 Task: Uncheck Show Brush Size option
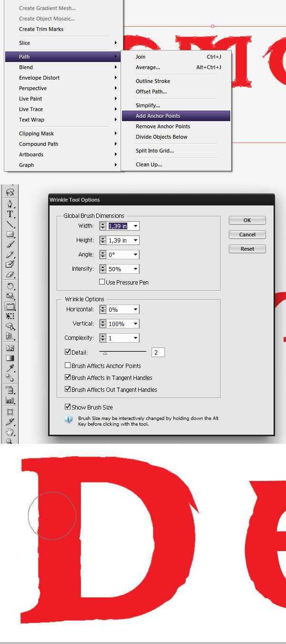tap(68, 407)
